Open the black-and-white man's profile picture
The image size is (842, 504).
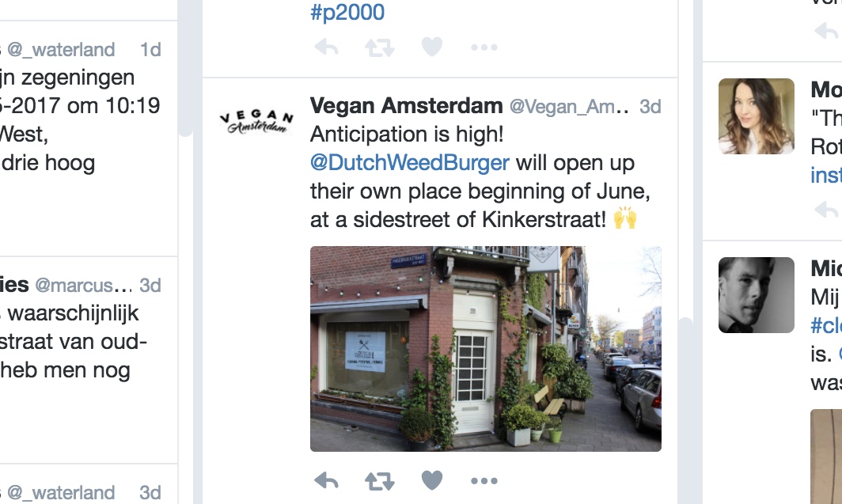[x=756, y=294]
